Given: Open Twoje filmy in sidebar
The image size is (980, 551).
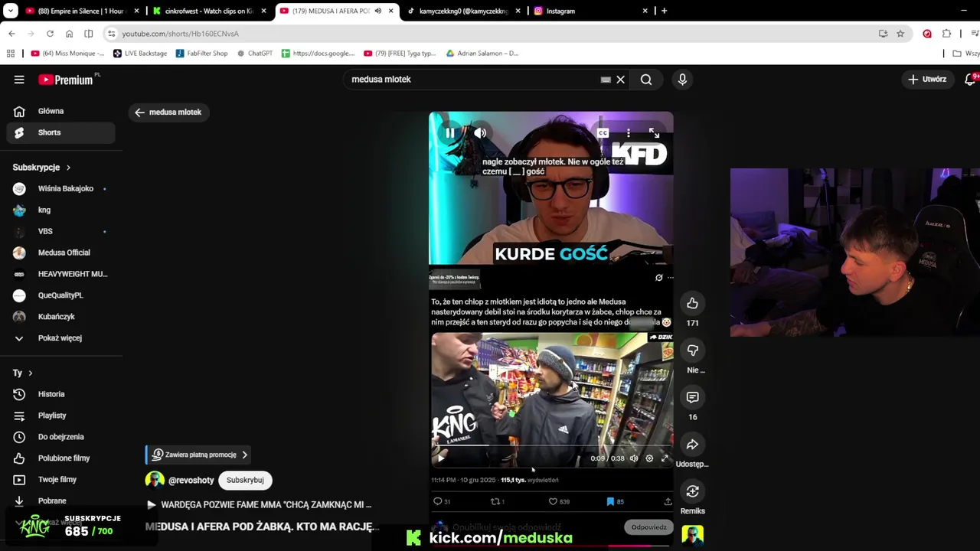Looking at the screenshot, I should (x=61, y=480).
